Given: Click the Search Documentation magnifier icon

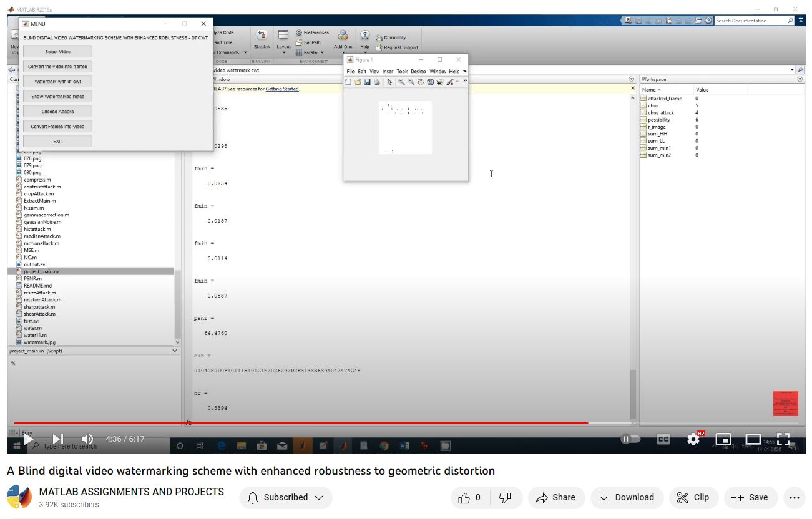Looking at the screenshot, I should pos(791,21).
